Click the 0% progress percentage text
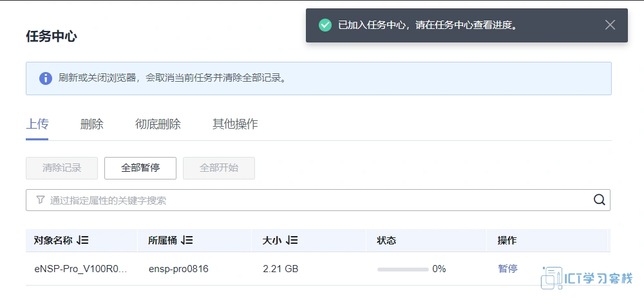Viewport: 644px width, 303px height. coord(439,269)
